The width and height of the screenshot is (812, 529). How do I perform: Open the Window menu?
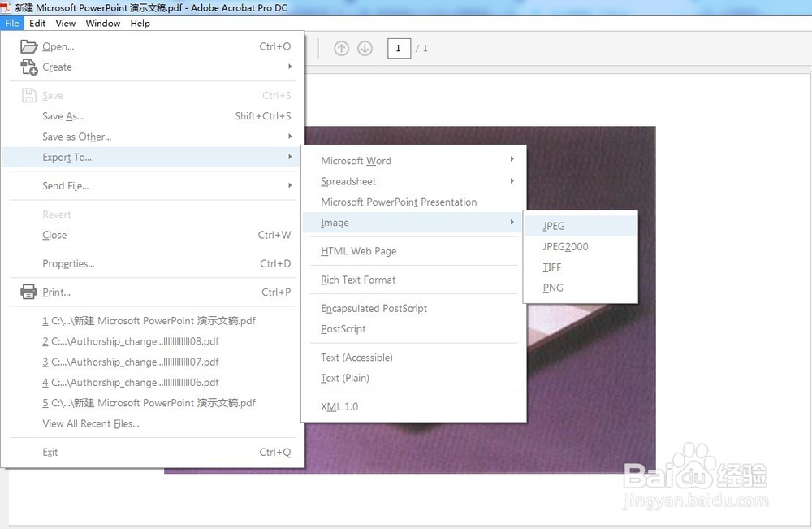[102, 24]
